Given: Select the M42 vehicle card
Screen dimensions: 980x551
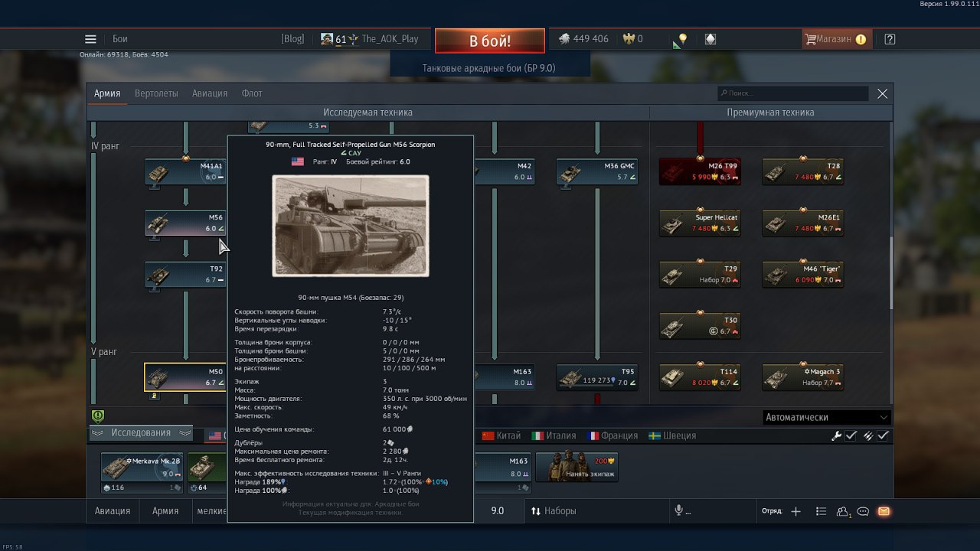Looking at the screenshot, I should tap(504, 171).
